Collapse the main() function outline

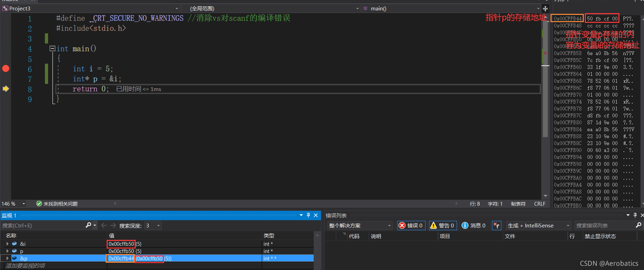click(52, 48)
